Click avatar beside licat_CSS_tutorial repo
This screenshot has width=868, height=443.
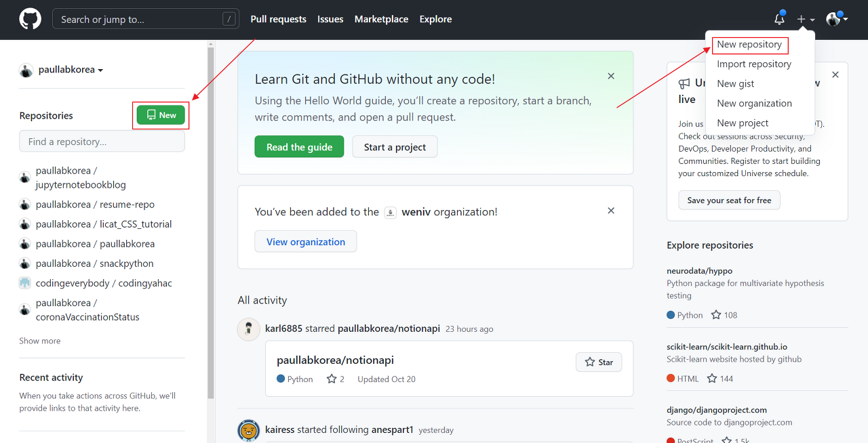pos(25,224)
